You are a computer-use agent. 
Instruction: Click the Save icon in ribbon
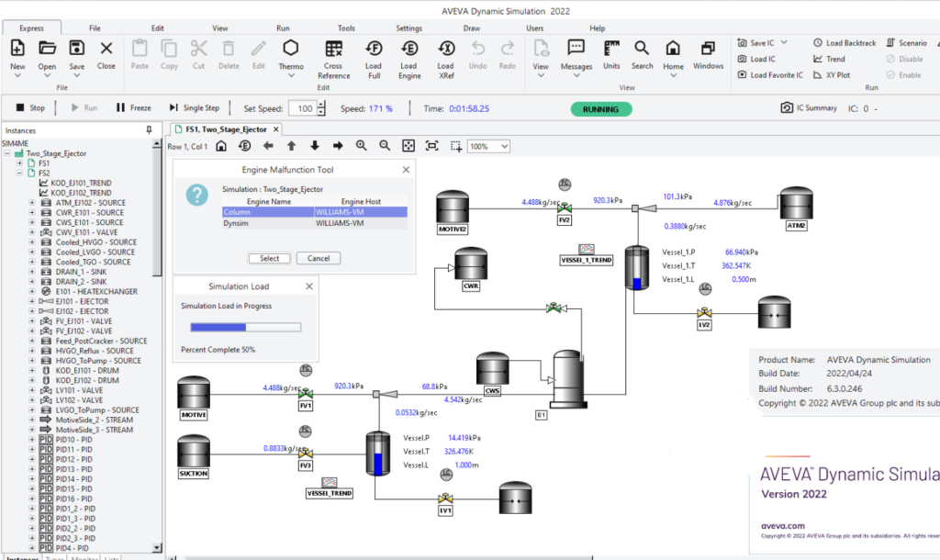click(77, 48)
